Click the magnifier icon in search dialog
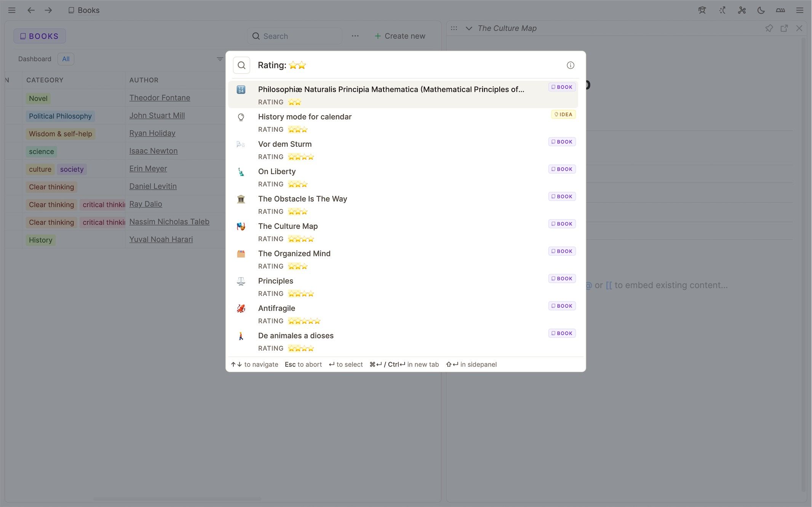The width and height of the screenshot is (812, 507). coord(241,65)
